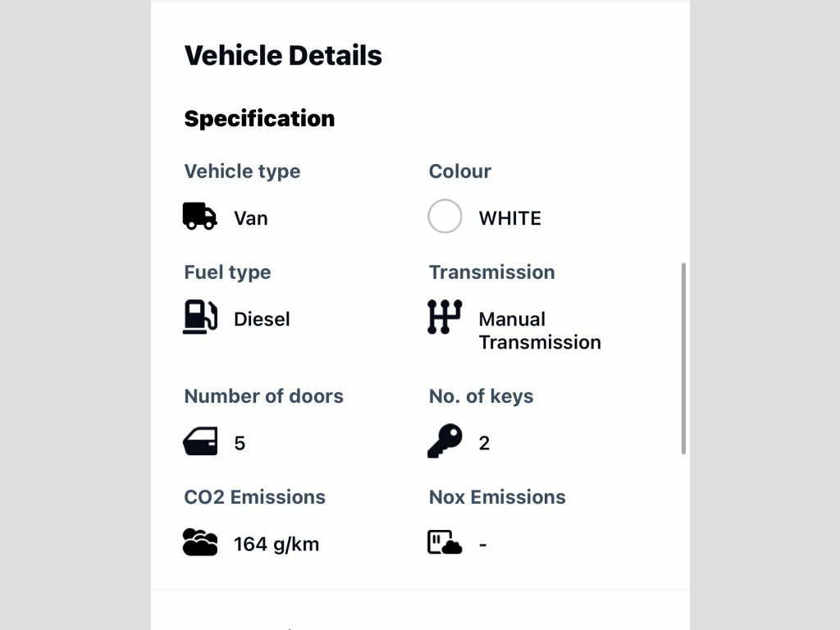The height and width of the screenshot is (630, 840).
Task: Click the WHITE colour value text
Action: [510, 218]
